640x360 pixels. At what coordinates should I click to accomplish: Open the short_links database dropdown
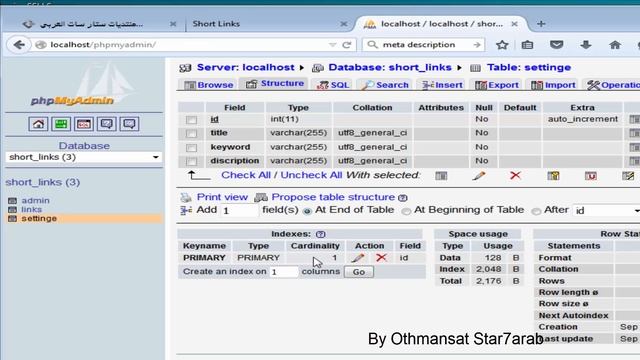pyautogui.click(x=84, y=157)
